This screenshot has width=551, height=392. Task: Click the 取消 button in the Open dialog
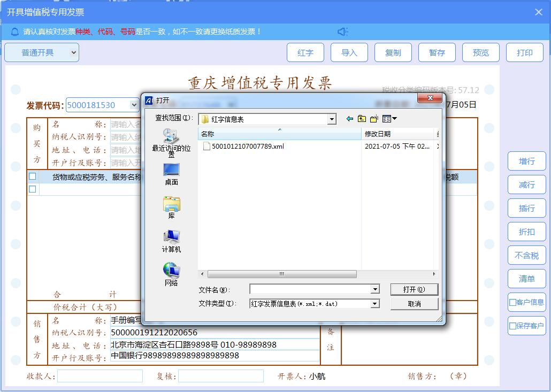(415, 303)
